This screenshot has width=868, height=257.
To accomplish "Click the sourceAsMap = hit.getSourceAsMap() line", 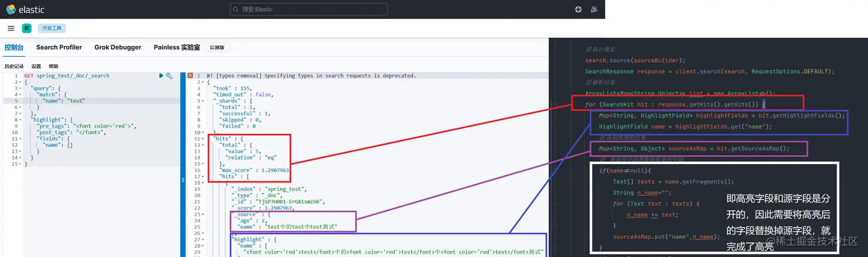I will pos(694,149).
